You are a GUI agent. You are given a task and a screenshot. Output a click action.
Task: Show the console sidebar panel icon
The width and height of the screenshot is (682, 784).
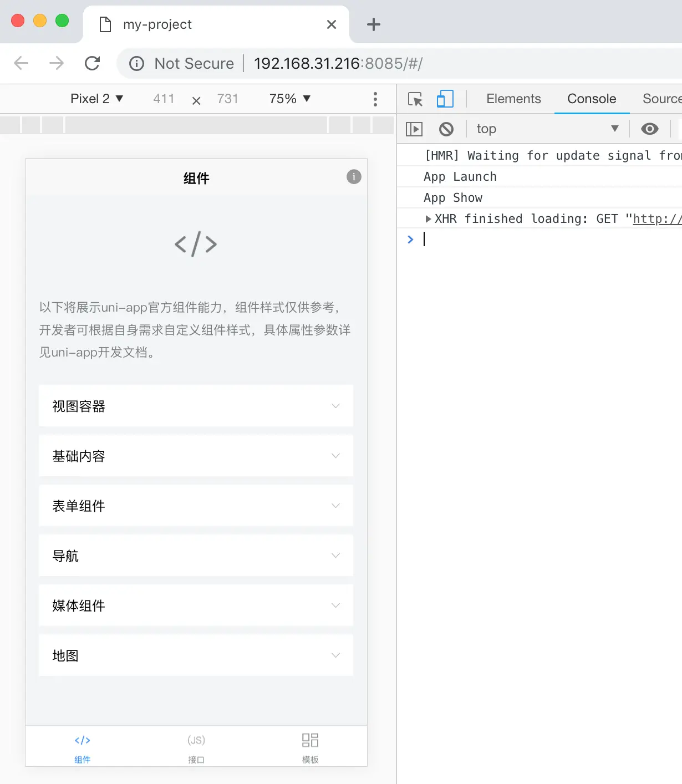pyautogui.click(x=414, y=129)
